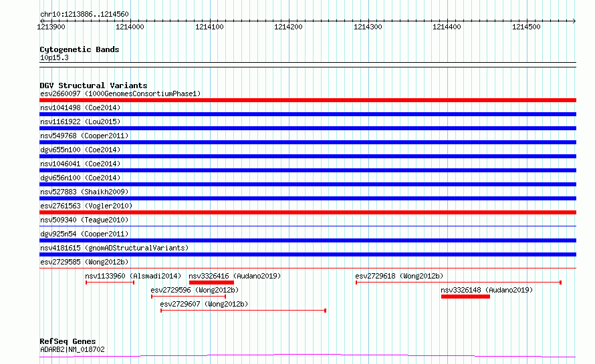Open variant dgv655n100 (Coe2014) label

tap(80, 150)
